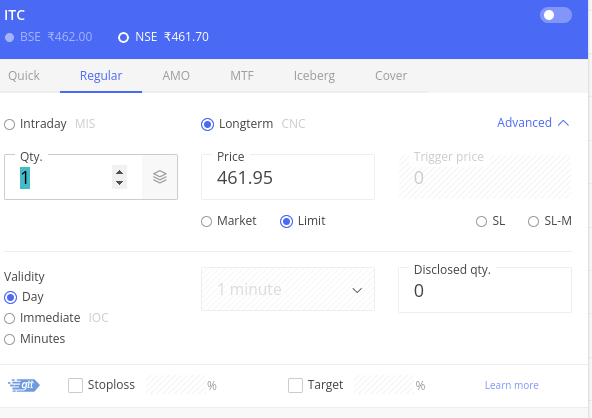
Task: Collapse the Advanced options section
Action: click(533, 123)
